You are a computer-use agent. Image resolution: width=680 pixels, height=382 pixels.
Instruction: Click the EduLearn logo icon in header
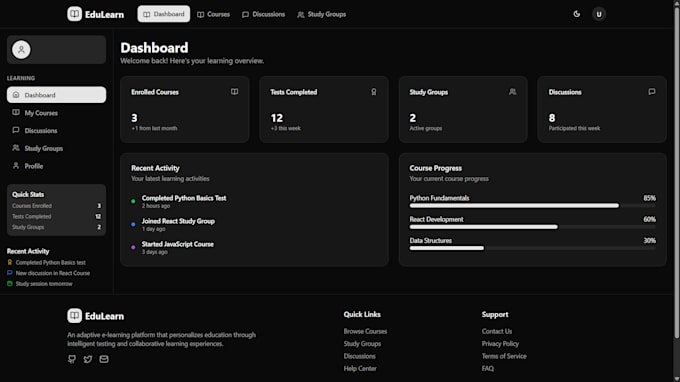click(75, 14)
